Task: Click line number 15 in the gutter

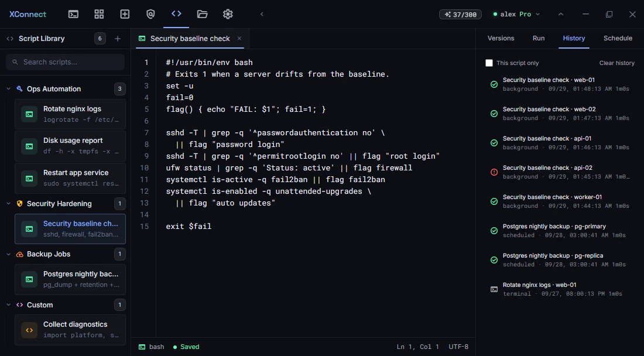Action: point(144,226)
